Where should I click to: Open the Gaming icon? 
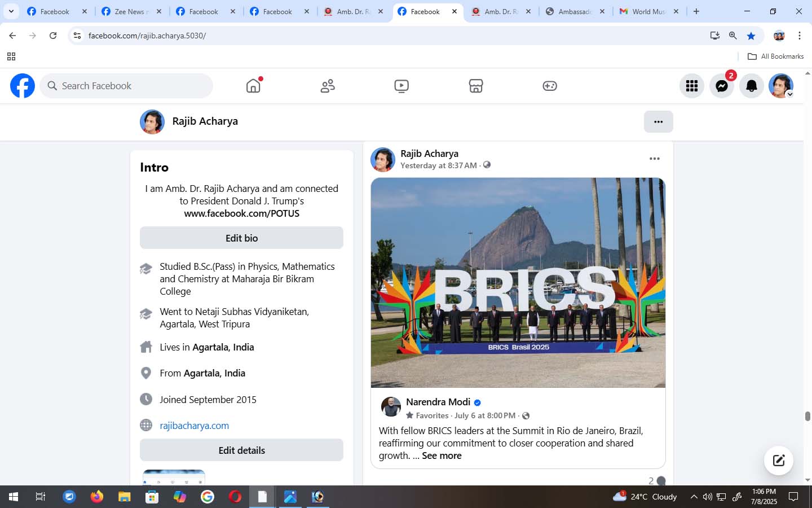click(550, 86)
